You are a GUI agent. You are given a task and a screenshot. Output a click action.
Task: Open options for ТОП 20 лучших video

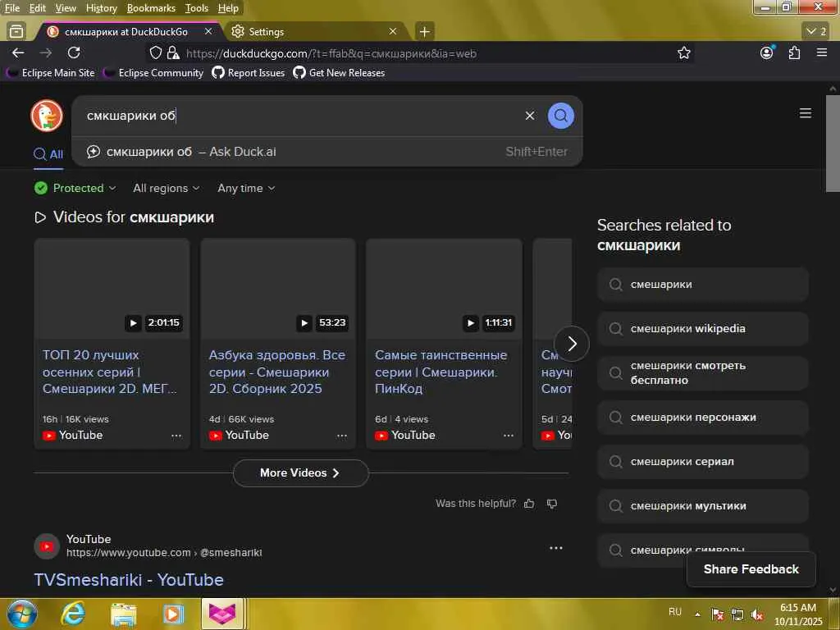[176, 436]
